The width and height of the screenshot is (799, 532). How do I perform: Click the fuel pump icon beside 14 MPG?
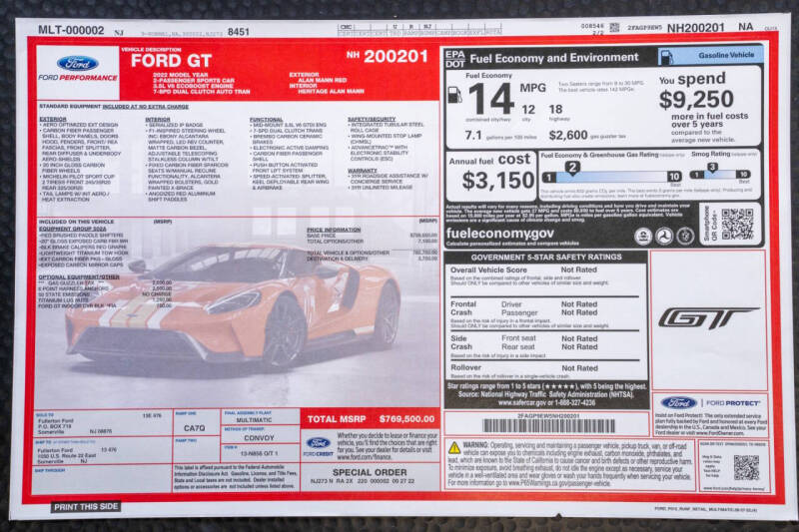(x=454, y=95)
